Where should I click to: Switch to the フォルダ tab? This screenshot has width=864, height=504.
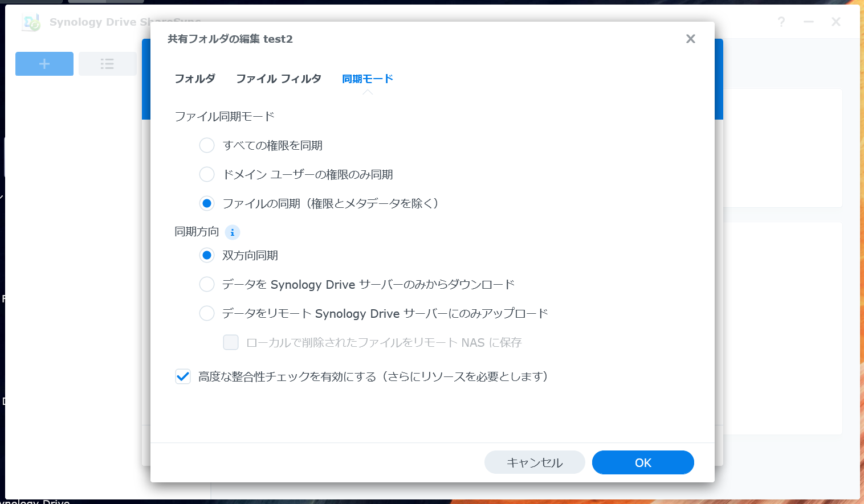194,79
